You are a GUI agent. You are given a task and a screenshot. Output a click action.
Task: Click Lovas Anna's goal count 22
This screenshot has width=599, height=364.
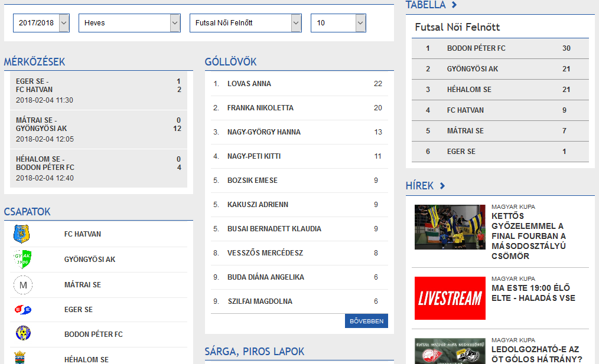[378, 84]
